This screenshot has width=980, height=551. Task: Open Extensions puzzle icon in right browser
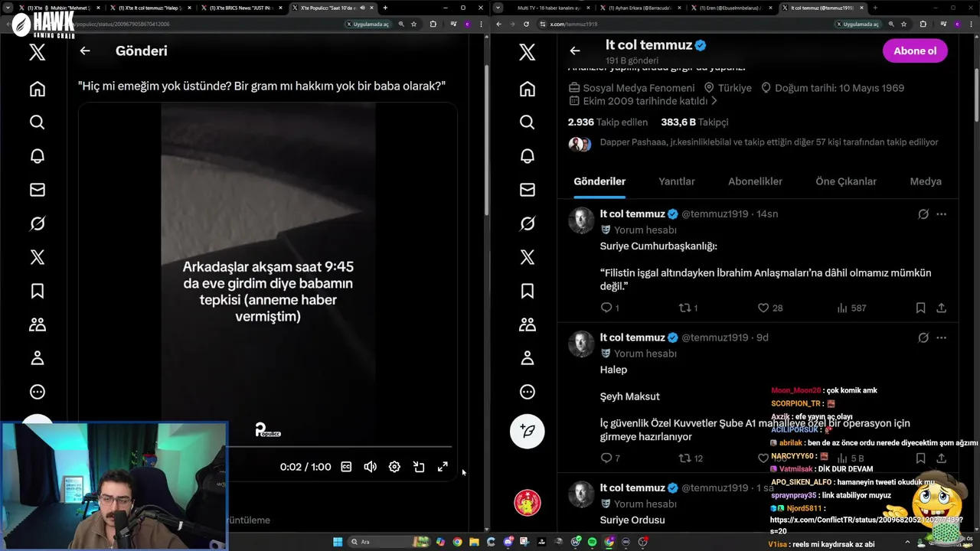coord(923,24)
